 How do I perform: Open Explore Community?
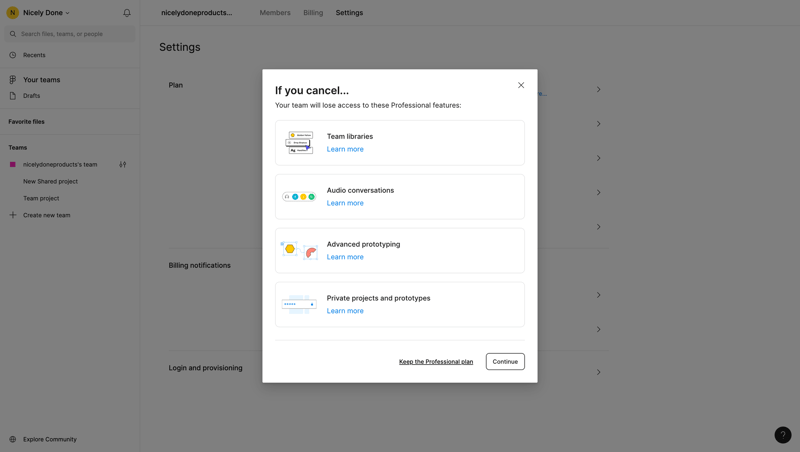tap(49, 439)
